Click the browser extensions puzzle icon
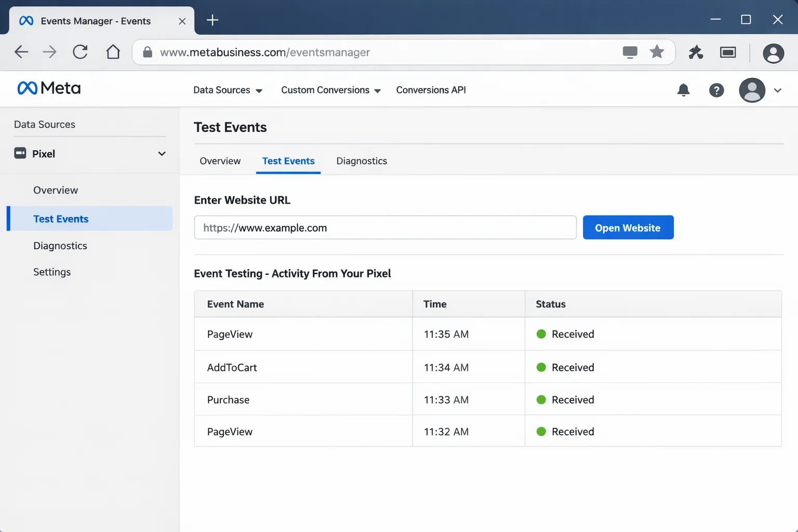 [x=696, y=52]
